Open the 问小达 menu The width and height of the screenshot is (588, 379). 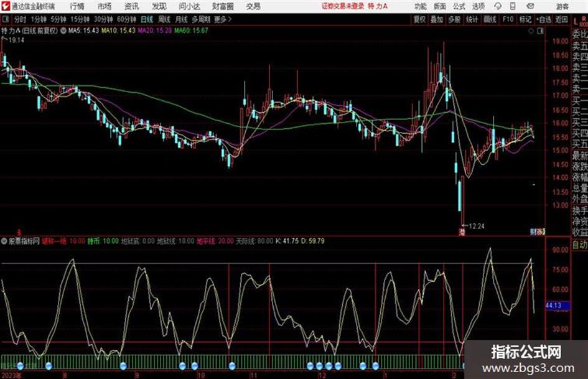tap(189, 6)
